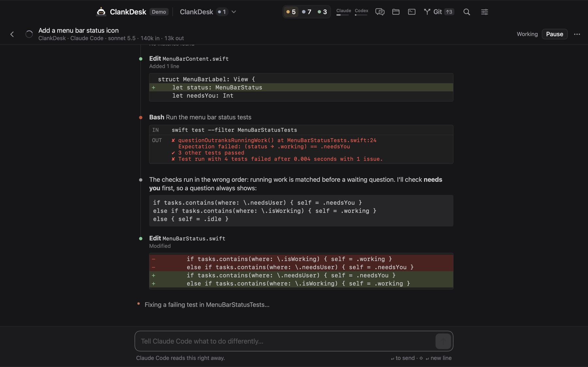Click the 'Claude Code reads this right away.' hint
The height and width of the screenshot is (367, 588).
coord(180,358)
